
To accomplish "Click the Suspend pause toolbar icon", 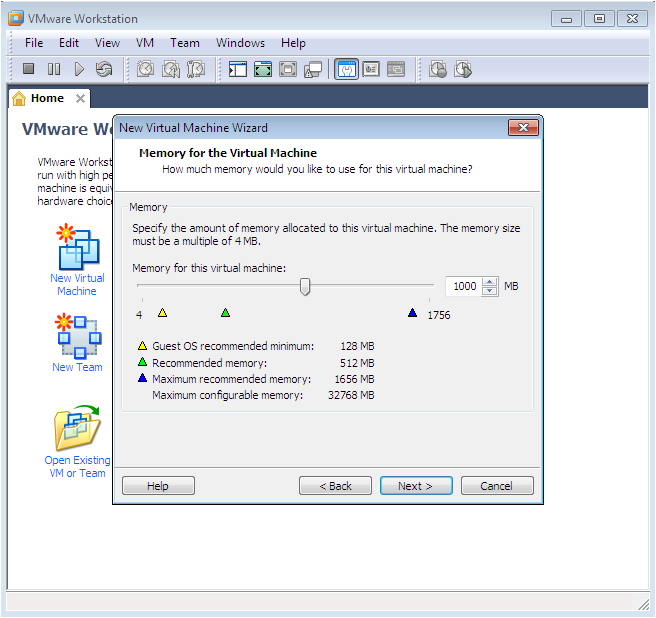I will pos(54,69).
